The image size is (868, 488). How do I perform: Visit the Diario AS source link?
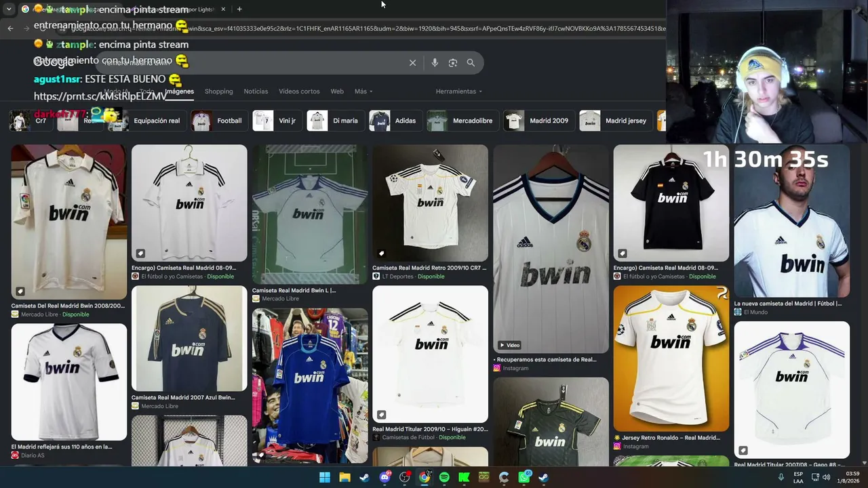click(28, 455)
